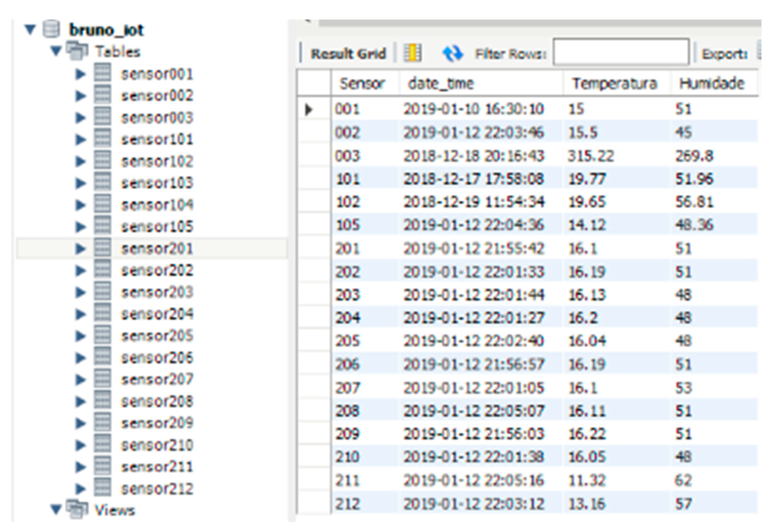Select the Result Grid tab label
The width and height of the screenshot is (770, 532).
[348, 53]
